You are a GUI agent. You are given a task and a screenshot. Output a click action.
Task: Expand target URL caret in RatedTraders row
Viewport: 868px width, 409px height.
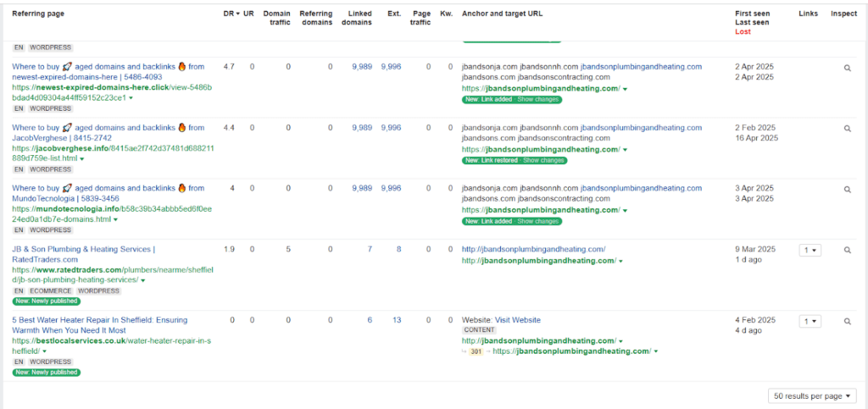tap(620, 261)
